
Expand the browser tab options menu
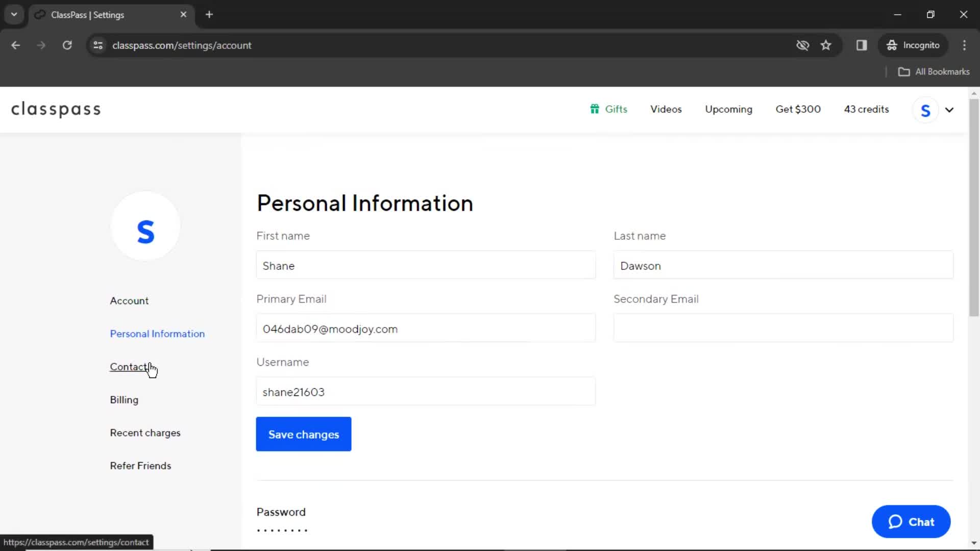[x=14, y=14]
